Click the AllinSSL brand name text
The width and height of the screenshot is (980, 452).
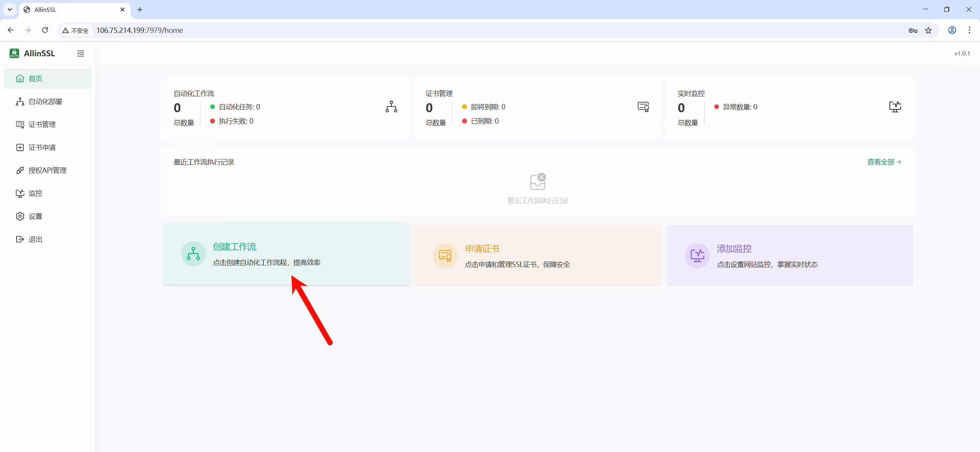click(39, 54)
